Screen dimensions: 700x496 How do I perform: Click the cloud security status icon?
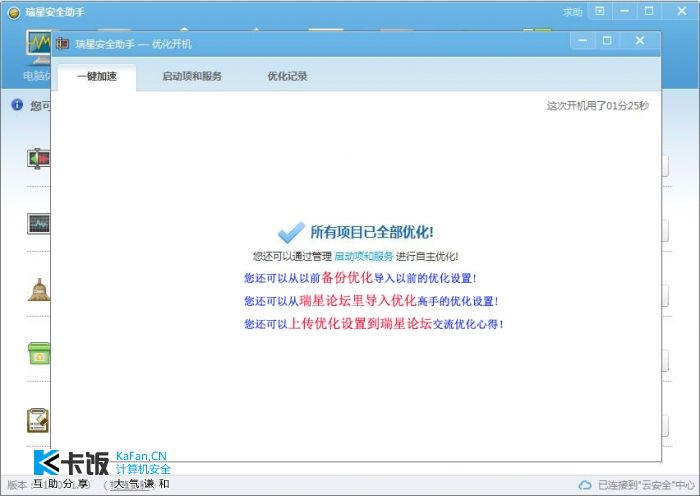pos(585,485)
